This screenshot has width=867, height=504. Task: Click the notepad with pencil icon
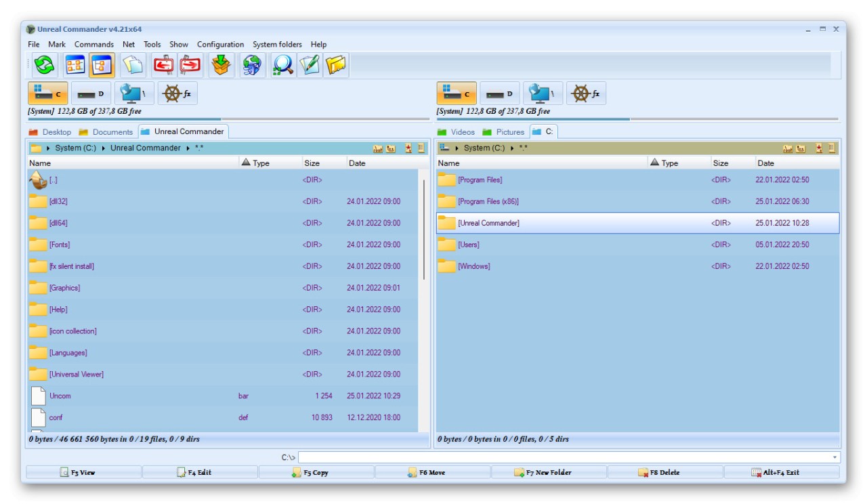(x=310, y=65)
